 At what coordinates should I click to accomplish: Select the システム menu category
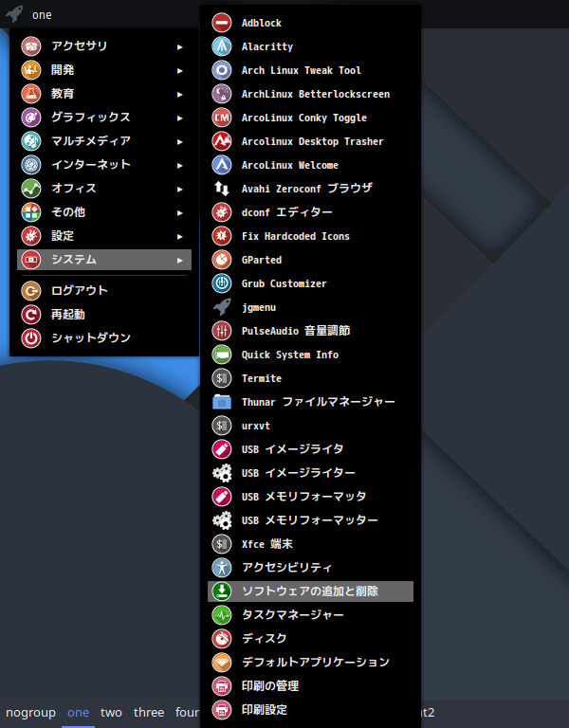[104, 260]
